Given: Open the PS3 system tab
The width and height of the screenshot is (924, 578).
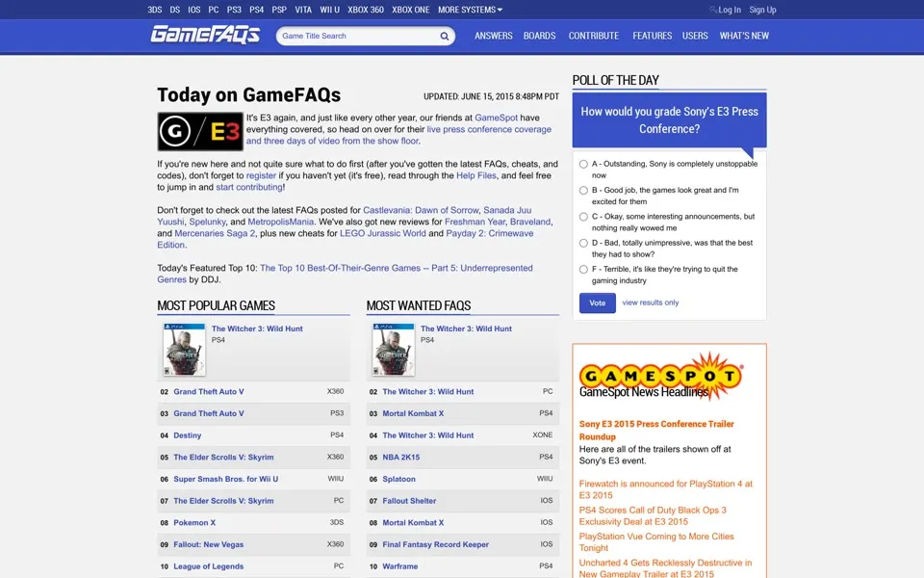Looking at the screenshot, I should tap(234, 10).
